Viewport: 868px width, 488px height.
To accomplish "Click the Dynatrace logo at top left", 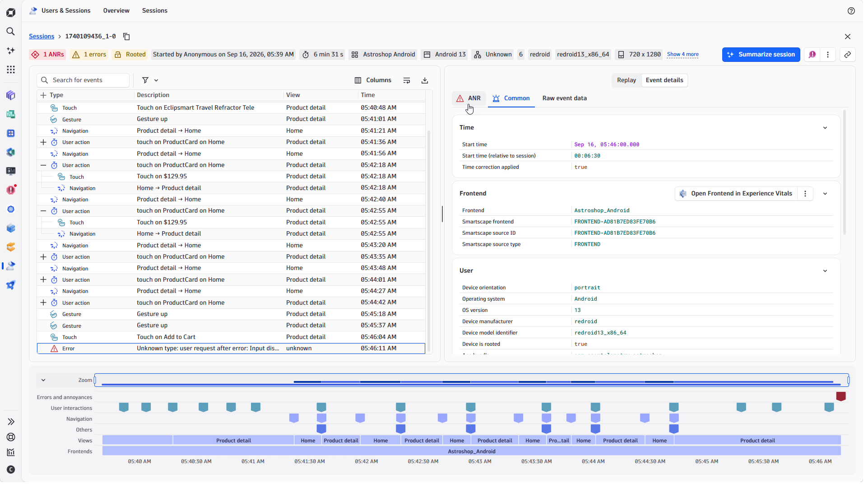I will coord(11,13).
